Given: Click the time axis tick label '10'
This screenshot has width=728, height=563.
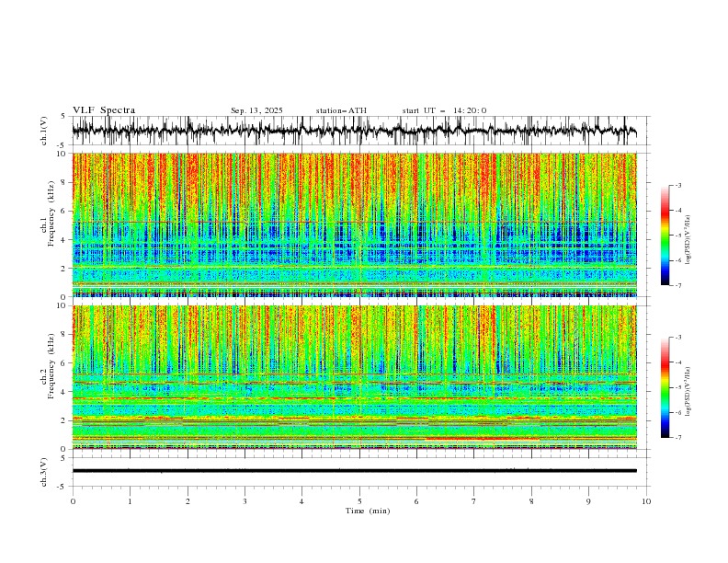Looking at the screenshot, I should click(x=646, y=501).
